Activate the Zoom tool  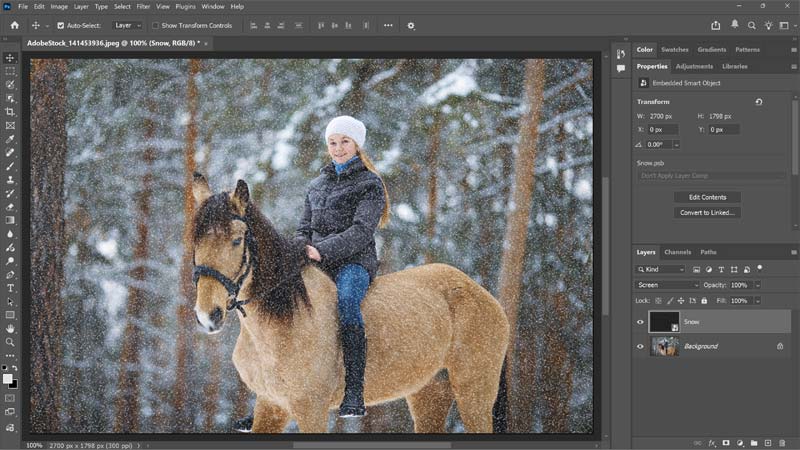tap(10, 342)
